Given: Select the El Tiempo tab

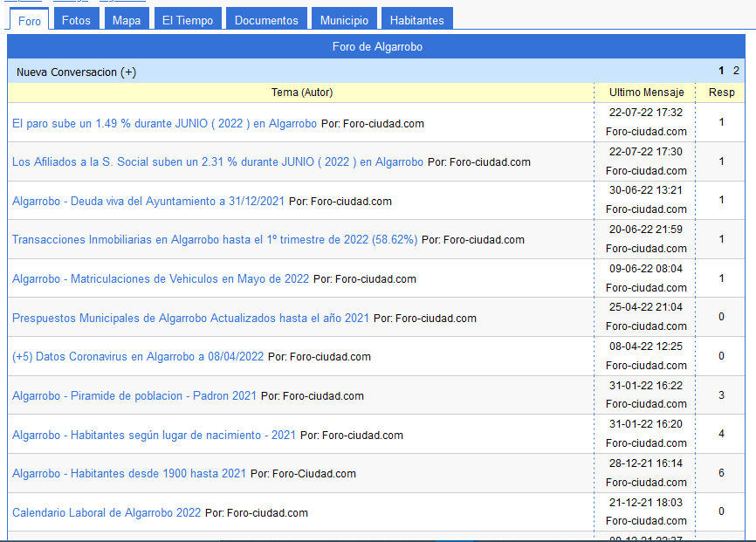Looking at the screenshot, I should (188, 20).
